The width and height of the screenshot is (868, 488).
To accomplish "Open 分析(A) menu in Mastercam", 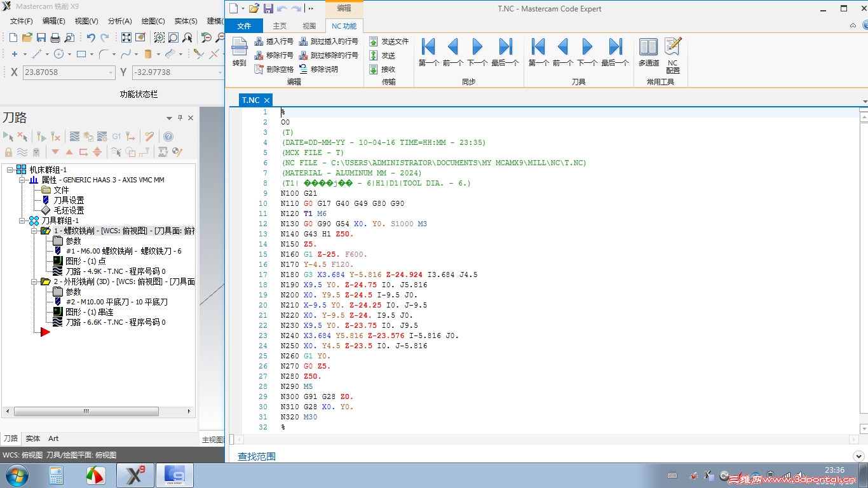I will (x=120, y=21).
